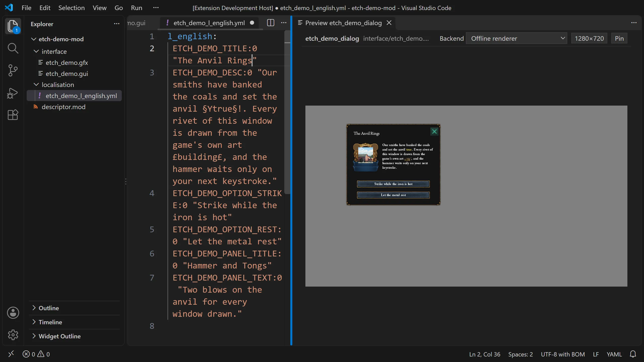Click 'Strike while the iron is hot' button
Screen dimensions: 644x362
click(x=393, y=184)
